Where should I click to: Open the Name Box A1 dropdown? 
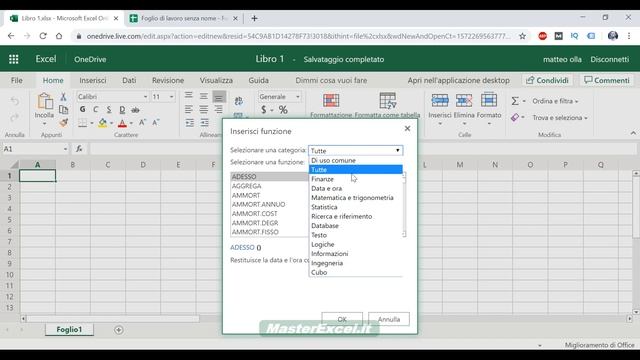(65, 149)
